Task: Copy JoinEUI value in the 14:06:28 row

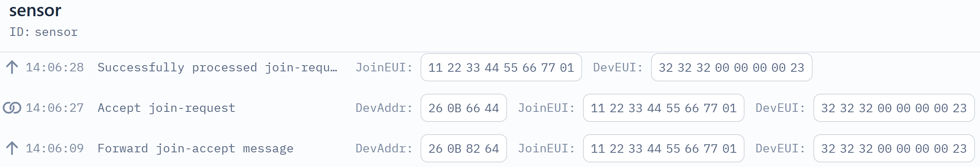Action: 501,67
